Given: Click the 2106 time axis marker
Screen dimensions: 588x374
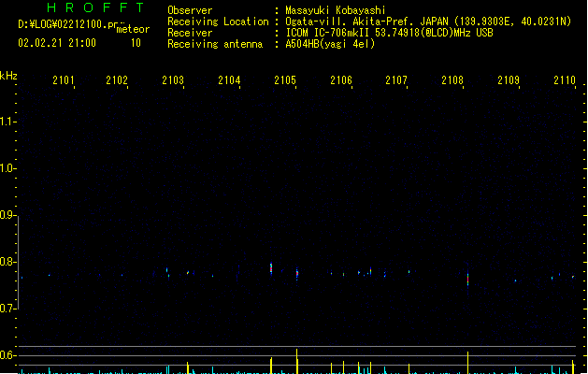Looking at the screenshot, I should pos(341,80).
